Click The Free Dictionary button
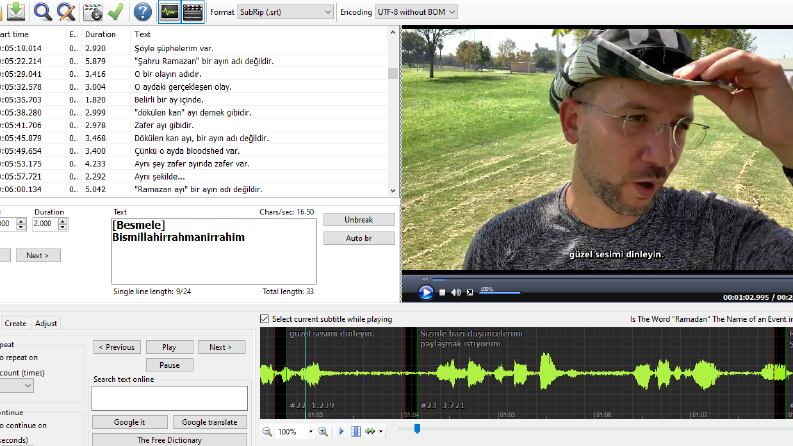Screen dimensions: 793x446 pos(169,440)
